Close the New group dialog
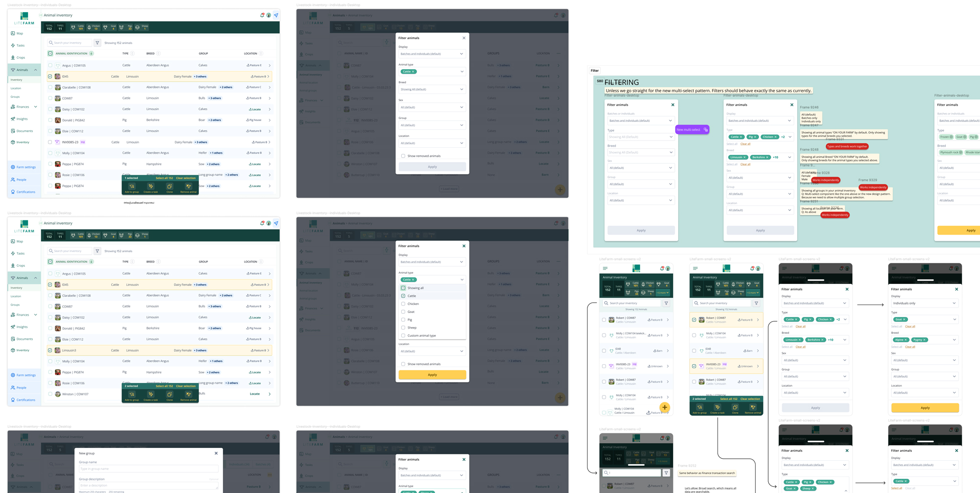The width and height of the screenshot is (980, 493). (216, 453)
